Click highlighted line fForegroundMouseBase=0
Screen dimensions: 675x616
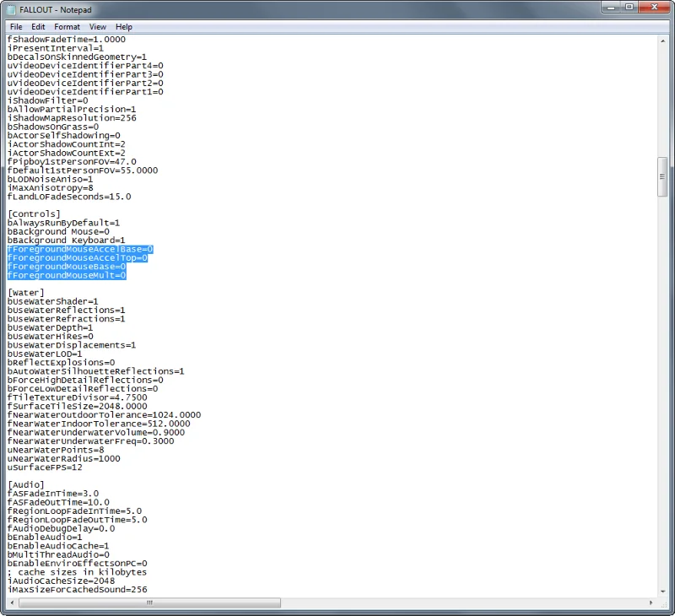tap(67, 267)
